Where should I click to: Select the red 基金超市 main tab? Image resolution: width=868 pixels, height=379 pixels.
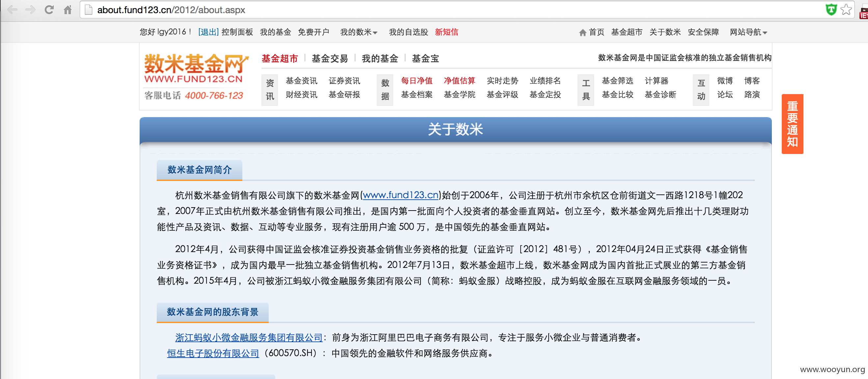point(280,59)
